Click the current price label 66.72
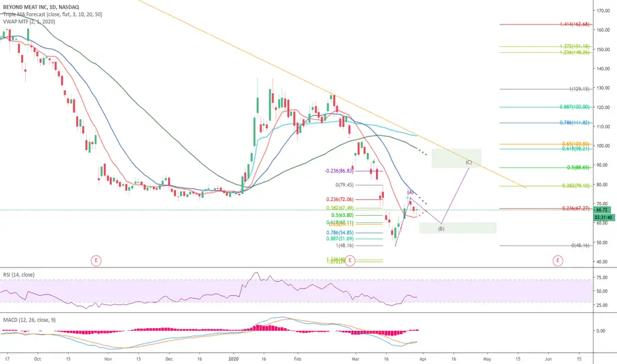Viewport: 617px width, 364px height. pos(602,210)
